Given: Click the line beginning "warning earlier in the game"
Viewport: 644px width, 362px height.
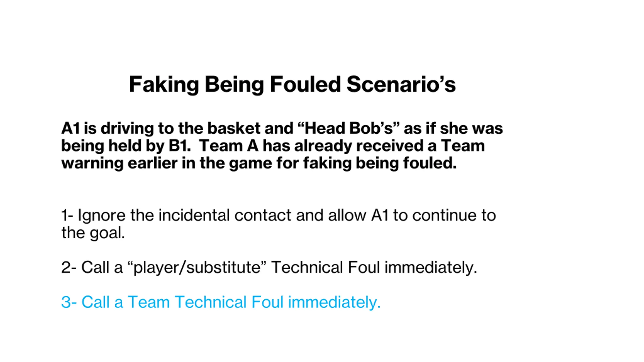Looking at the screenshot, I should point(259,163).
